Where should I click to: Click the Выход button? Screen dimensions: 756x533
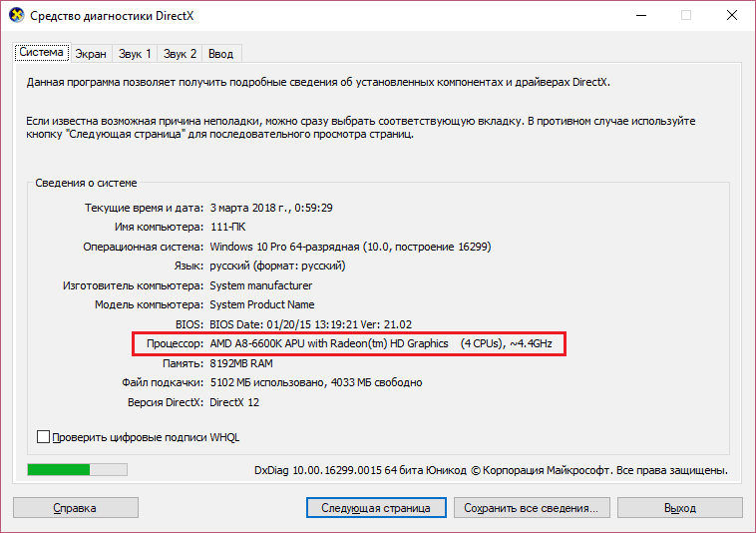click(680, 508)
